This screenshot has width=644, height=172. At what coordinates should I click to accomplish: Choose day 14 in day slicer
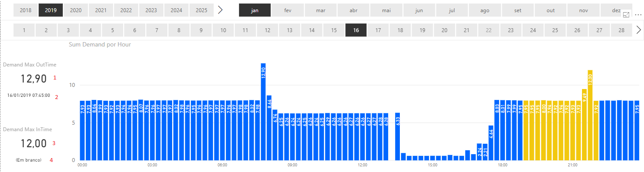coord(311,30)
